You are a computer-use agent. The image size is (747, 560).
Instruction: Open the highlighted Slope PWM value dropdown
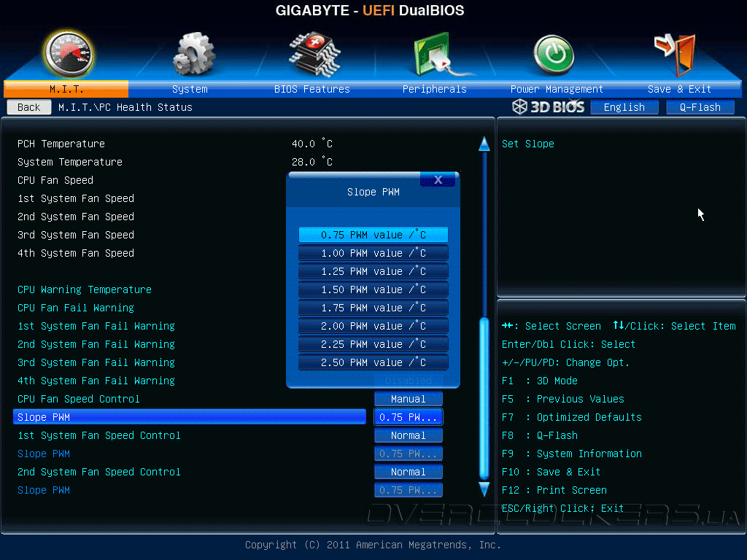(x=409, y=417)
